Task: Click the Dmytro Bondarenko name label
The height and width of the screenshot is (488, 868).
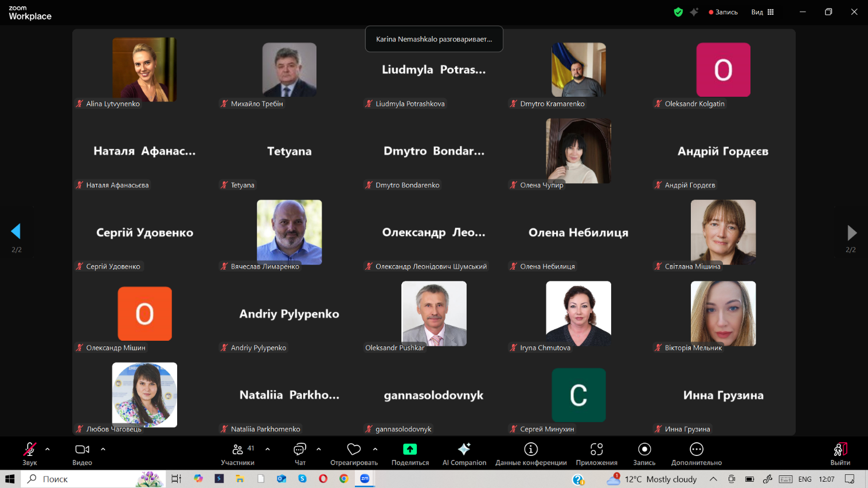Action: point(408,185)
